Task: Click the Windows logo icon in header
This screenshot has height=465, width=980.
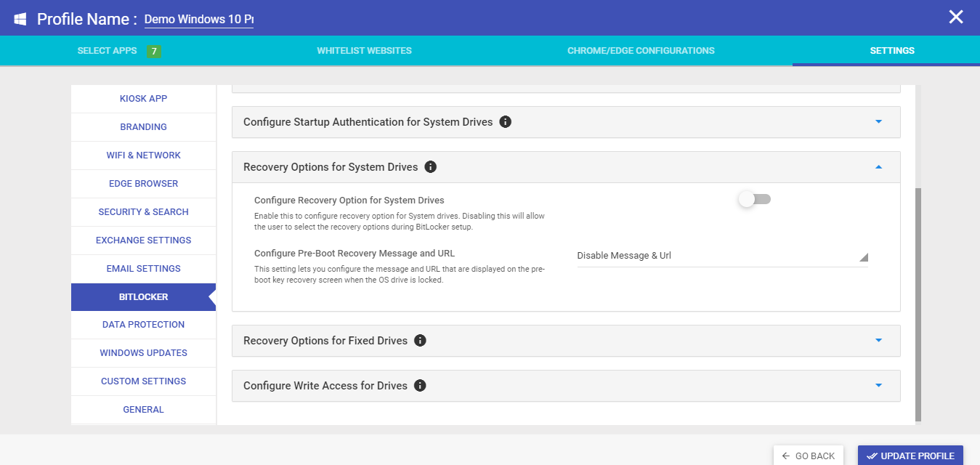Action: click(x=20, y=19)
